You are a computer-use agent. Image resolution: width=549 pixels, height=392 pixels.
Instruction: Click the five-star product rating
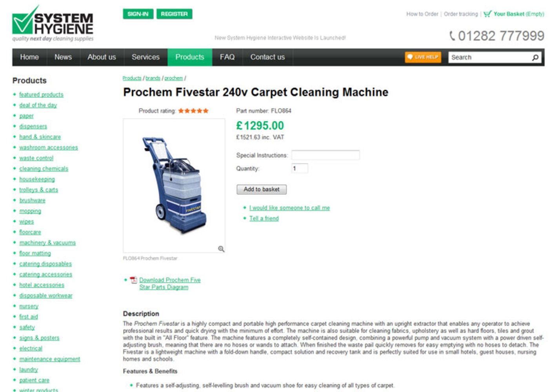pyautogui.click(x=193, y=111)
